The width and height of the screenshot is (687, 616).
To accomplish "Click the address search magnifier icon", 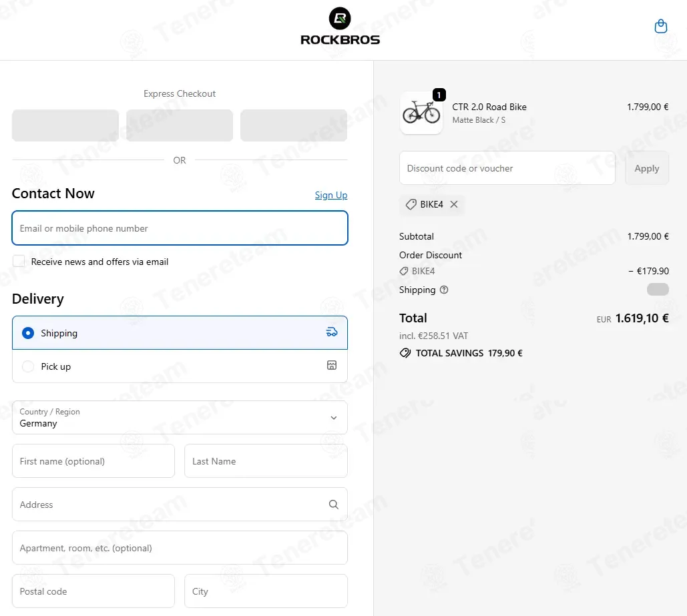I will (333, 505).
